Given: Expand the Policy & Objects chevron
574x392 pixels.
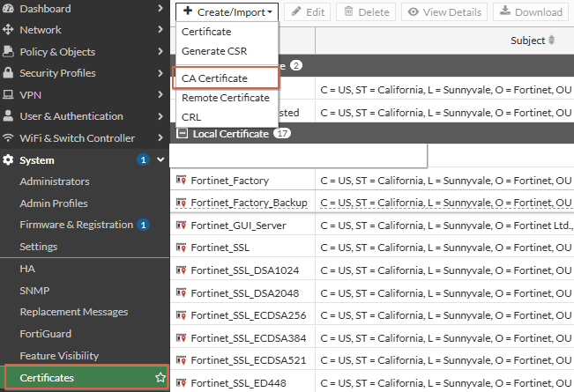Looking at the screenshot, I should 160,51.
